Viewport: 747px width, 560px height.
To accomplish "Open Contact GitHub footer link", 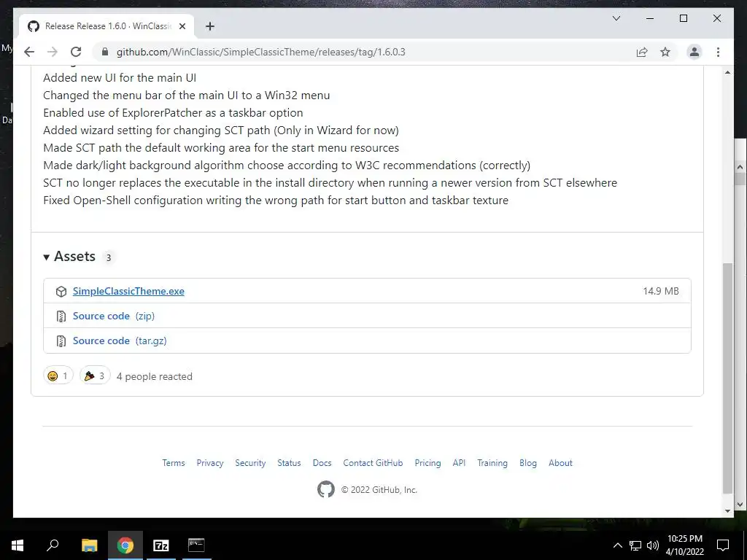I will click(373, 463).
